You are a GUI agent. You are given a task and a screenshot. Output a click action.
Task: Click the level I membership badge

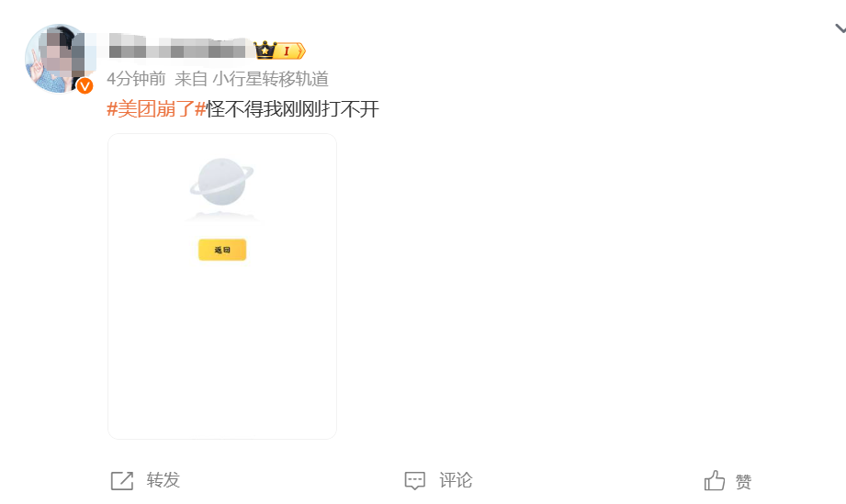pos(290,50)
